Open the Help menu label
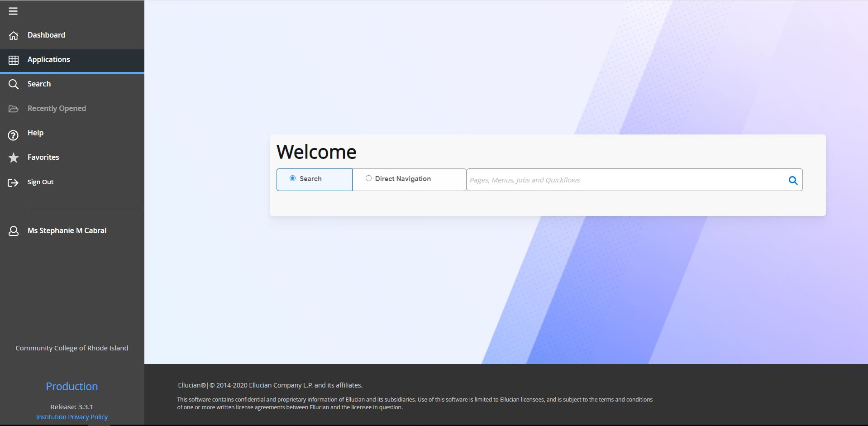The image size is (868, 426). tap(35, 133)
